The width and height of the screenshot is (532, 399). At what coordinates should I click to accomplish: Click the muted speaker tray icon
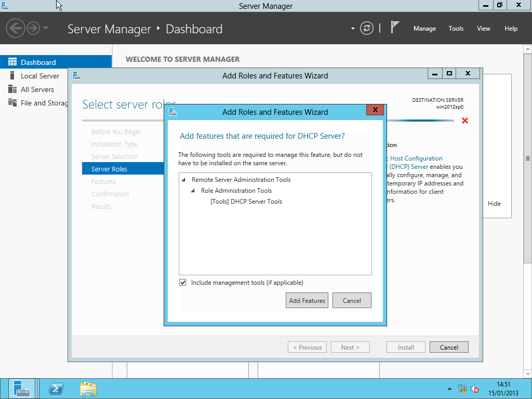tap(475, 389)
